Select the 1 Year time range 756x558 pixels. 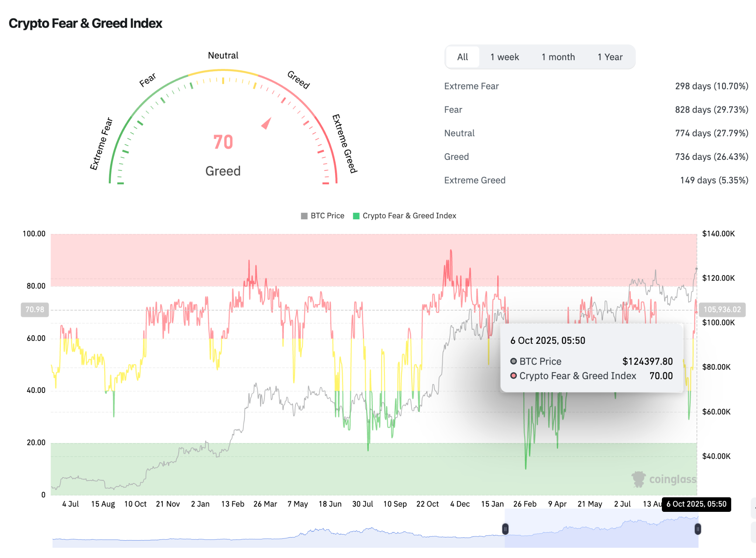(610, 57)
